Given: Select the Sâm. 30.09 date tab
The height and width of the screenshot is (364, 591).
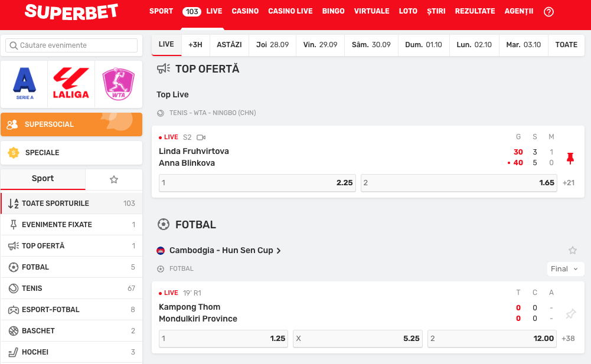Looking at the screenshot, I should pyautogui.click(x=371, y=45).
